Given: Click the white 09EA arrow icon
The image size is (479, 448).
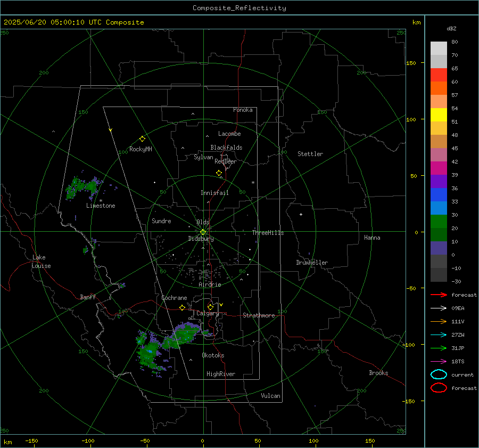Looking at the screenshot, I should coord(439,308).
